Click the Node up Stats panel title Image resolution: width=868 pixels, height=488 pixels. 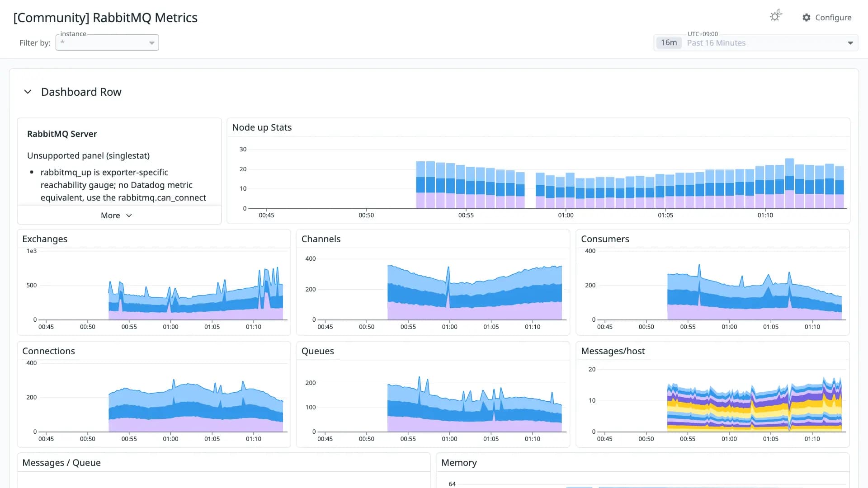click(x=262, y=127)
